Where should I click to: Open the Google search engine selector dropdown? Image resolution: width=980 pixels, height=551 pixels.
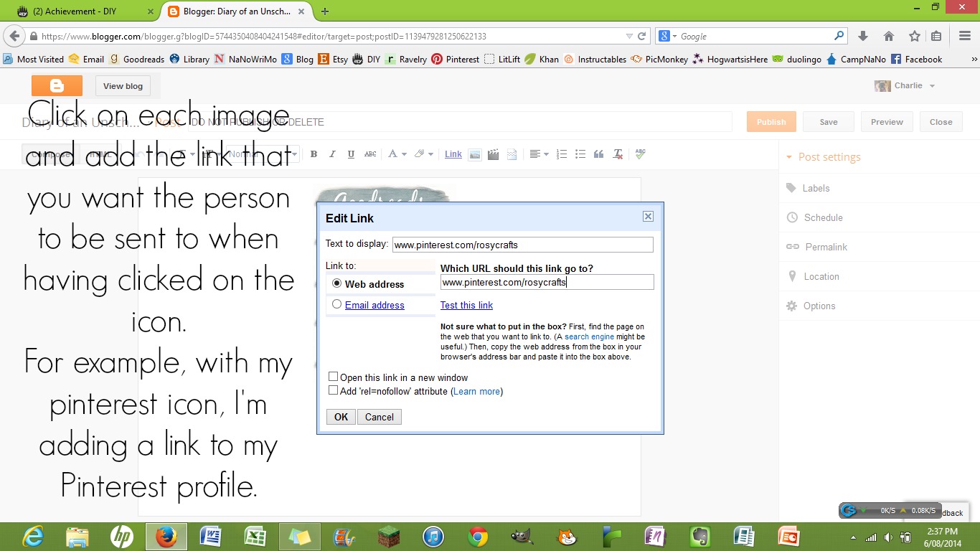coord(665,36)
